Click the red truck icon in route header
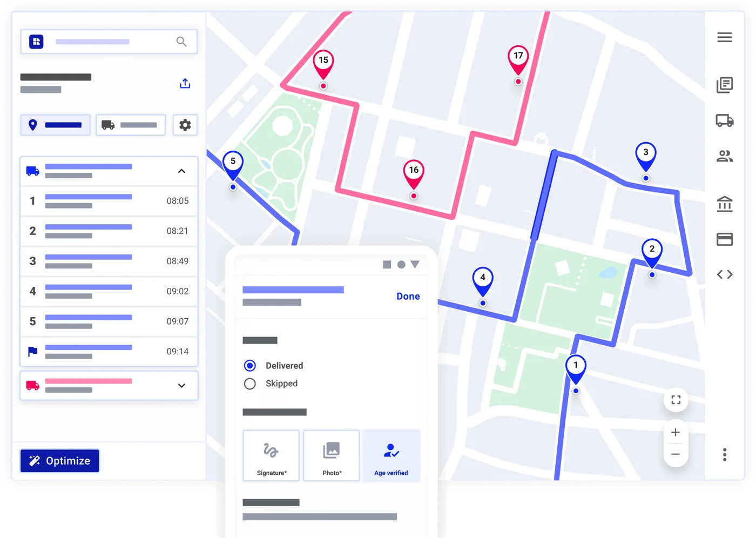 pos(33,386)
